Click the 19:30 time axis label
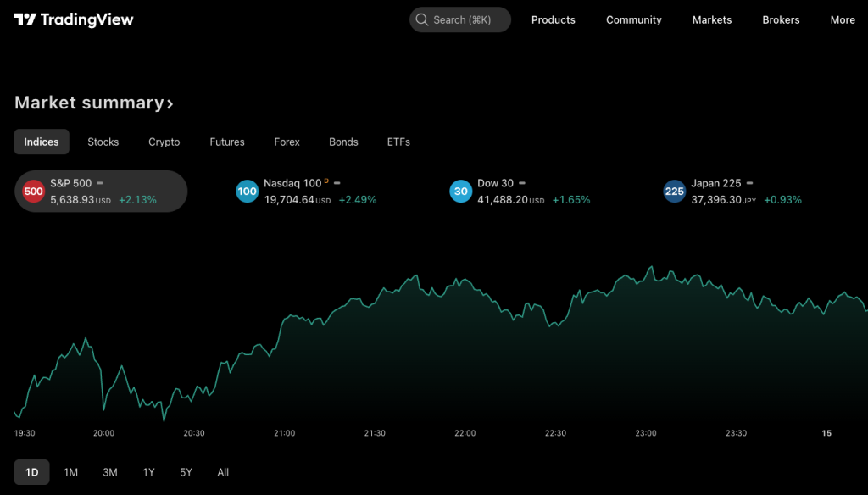The width and height of the screenshot is (868, 495). [x=25, y=433]
